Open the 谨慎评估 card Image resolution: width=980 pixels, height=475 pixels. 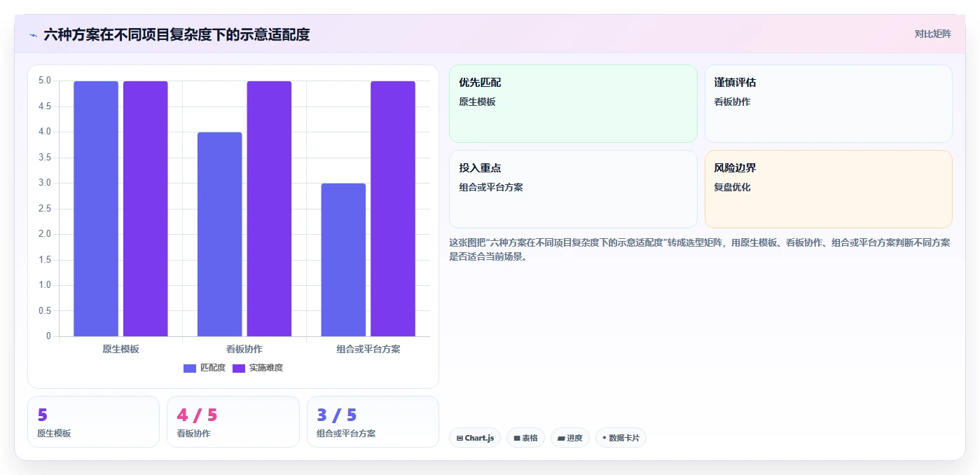(828, 104)
